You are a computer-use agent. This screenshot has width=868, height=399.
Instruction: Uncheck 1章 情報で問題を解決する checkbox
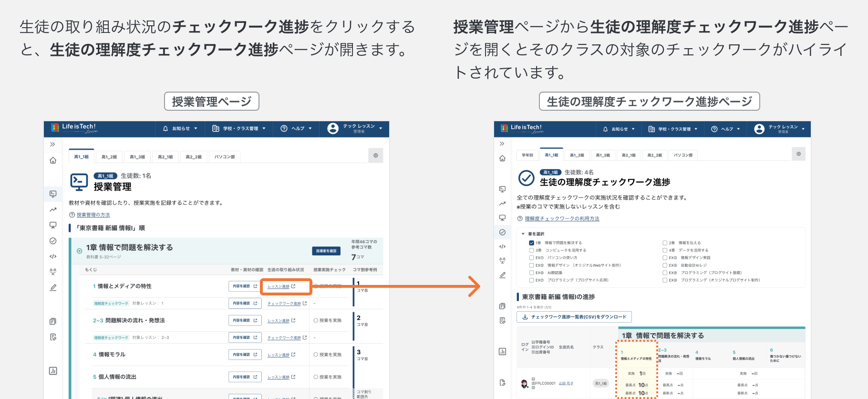pos(531,243)
